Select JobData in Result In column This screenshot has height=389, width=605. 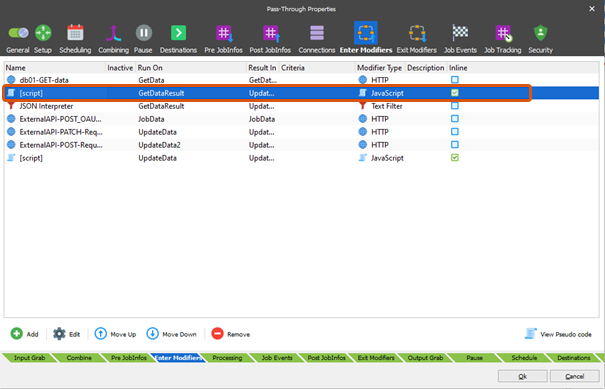(262, 119)
